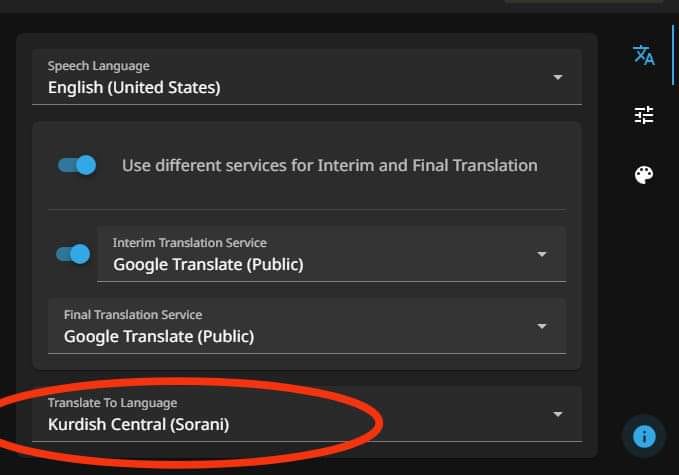Disable the Interim Translation Service switch
Viewport: 679px width, 475px height.
[x=73, y=254]
